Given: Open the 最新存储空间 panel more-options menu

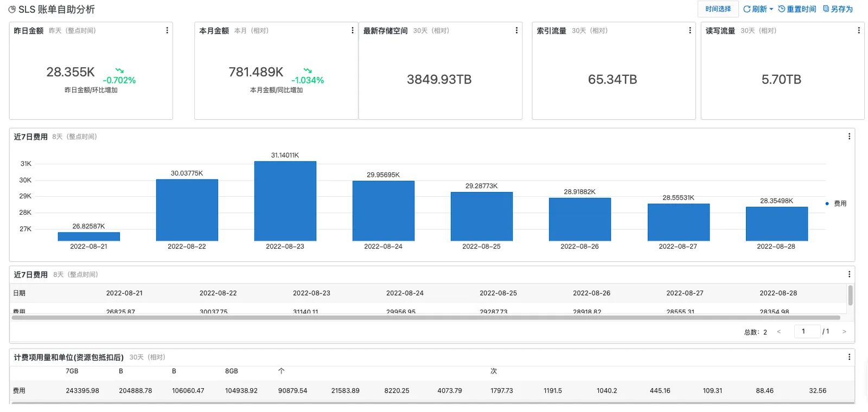Looking at the screenshot, I should [x=516, y=30].
